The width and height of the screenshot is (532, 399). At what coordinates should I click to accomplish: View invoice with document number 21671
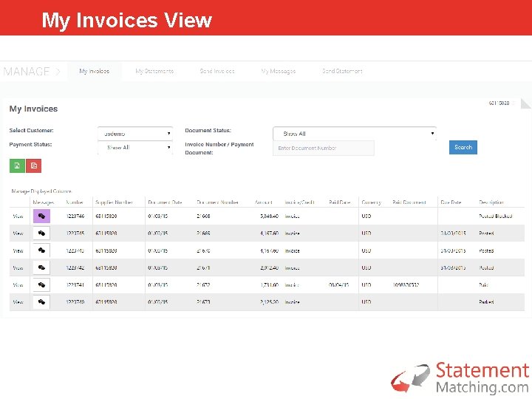[18, 267]
